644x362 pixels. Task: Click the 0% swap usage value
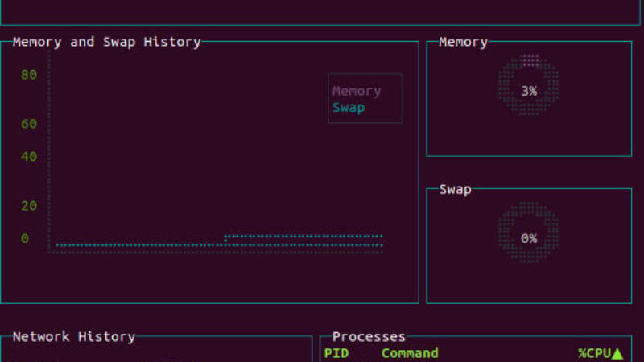528,238
